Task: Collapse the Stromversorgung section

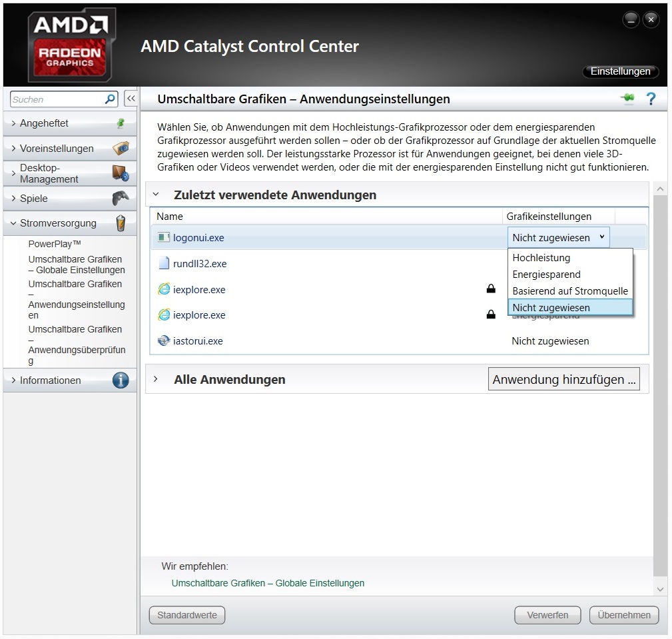Action: [13, 223]
